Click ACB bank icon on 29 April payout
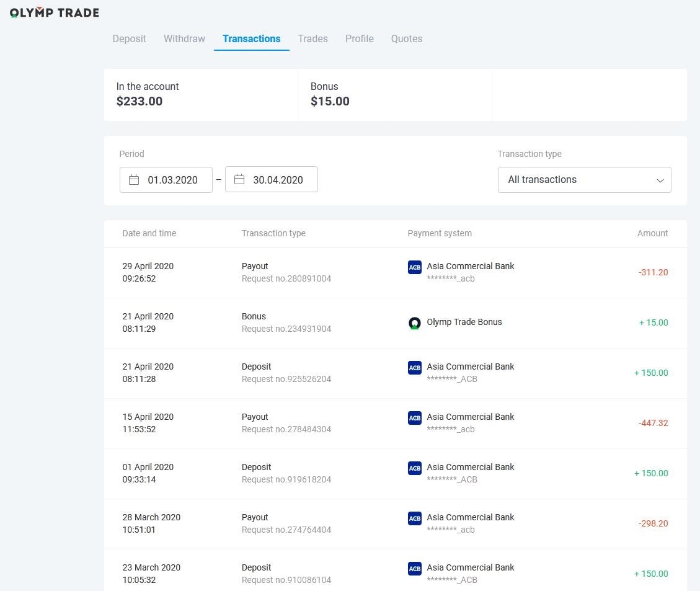Viewport: 700px width, 591px height. pos(415,267)
